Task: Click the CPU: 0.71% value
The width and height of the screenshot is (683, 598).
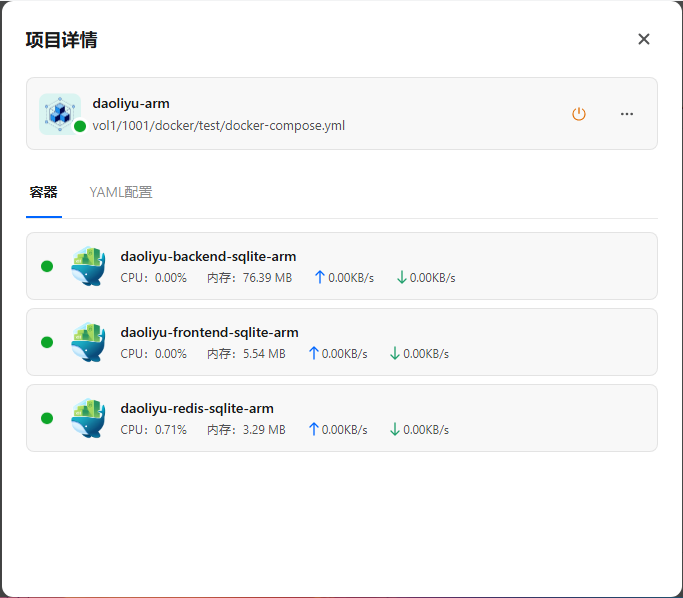Action: coord(153,430)
